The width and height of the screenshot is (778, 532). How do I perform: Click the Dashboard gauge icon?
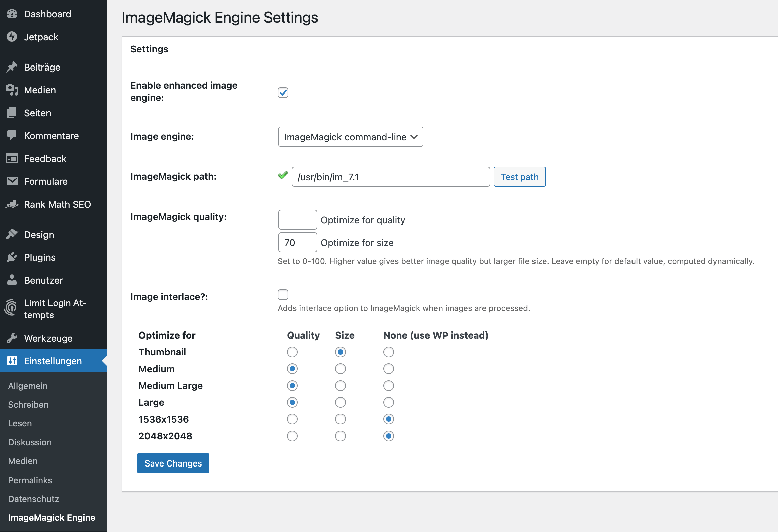(x=12, y=14)
